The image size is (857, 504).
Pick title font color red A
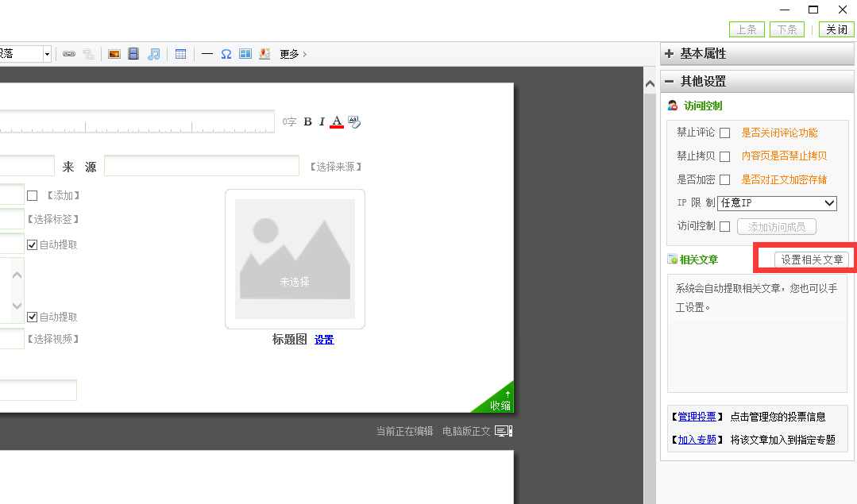[337, 121]
